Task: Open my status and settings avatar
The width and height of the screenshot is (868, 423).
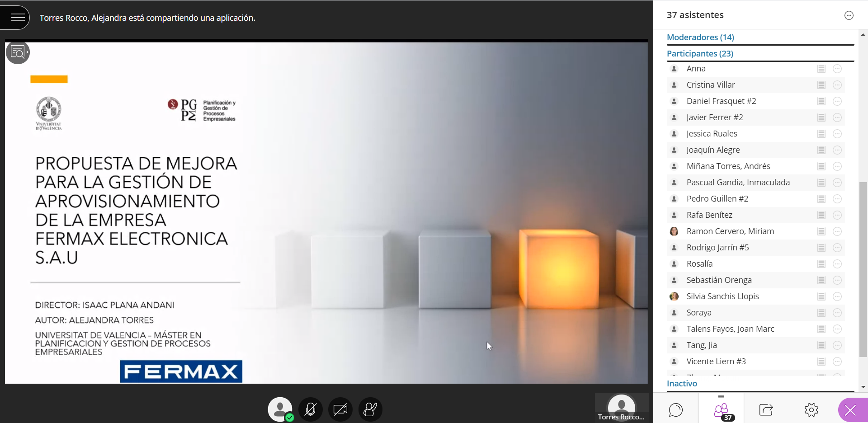Action: pyautogui.click(x=280, y=409)
